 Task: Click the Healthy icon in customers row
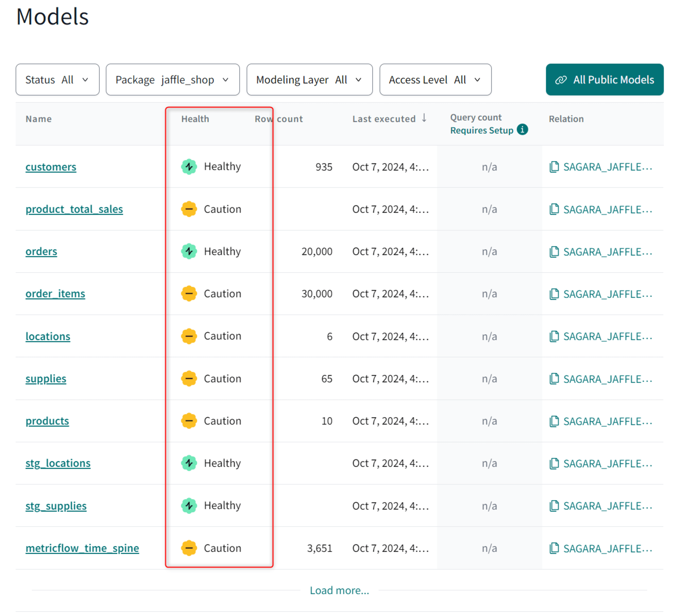(x=189, y=167)
